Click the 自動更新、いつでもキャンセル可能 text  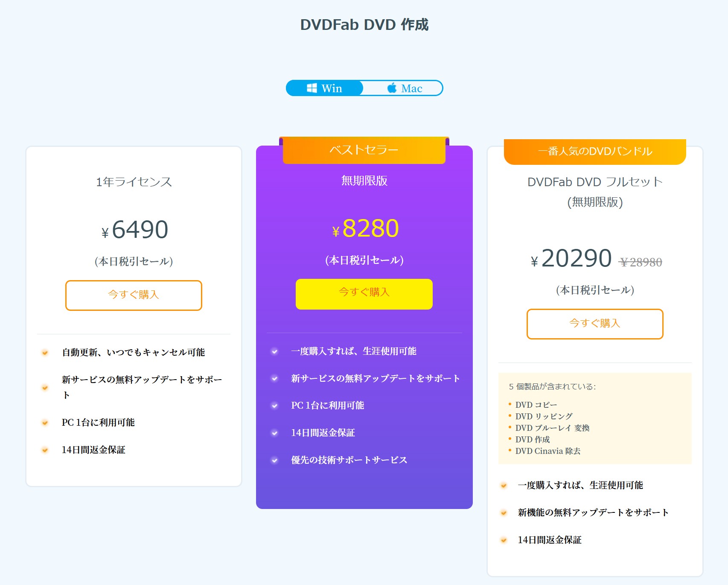[133, 352]
